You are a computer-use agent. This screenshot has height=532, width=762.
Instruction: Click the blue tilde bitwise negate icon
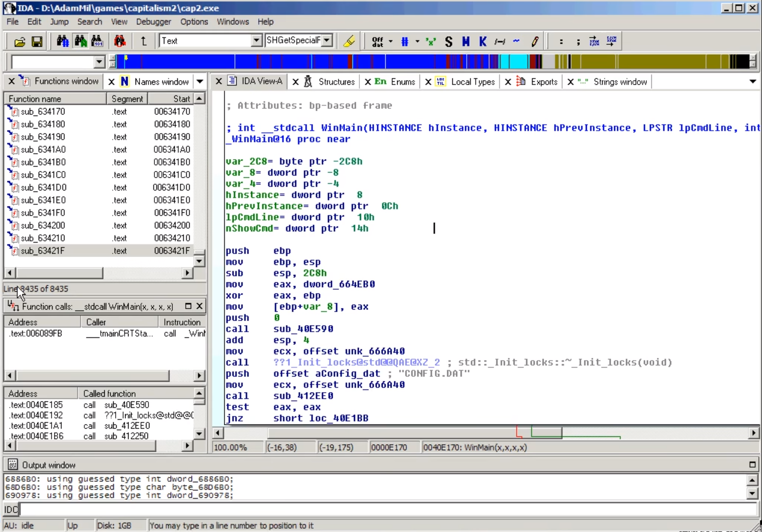click(516, 42)
